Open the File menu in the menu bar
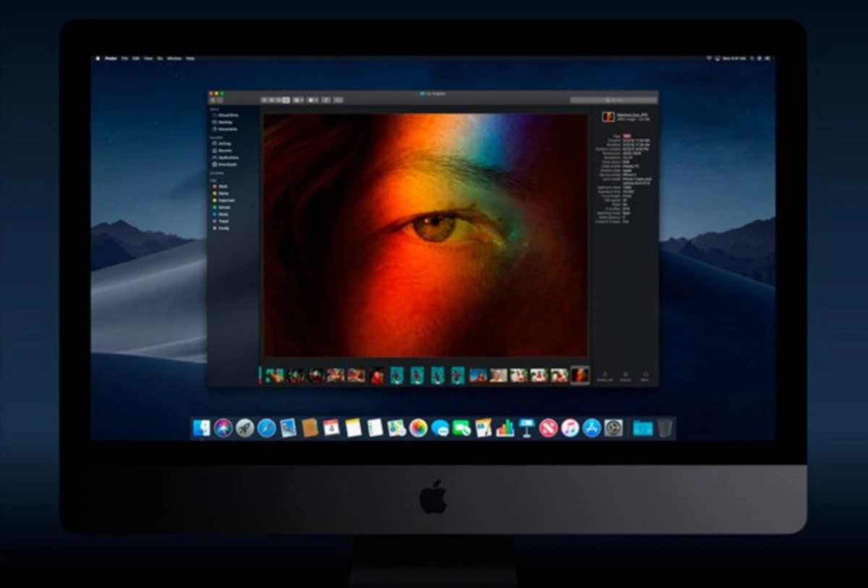Screen dimensions: 868x588 pos(124,58)
